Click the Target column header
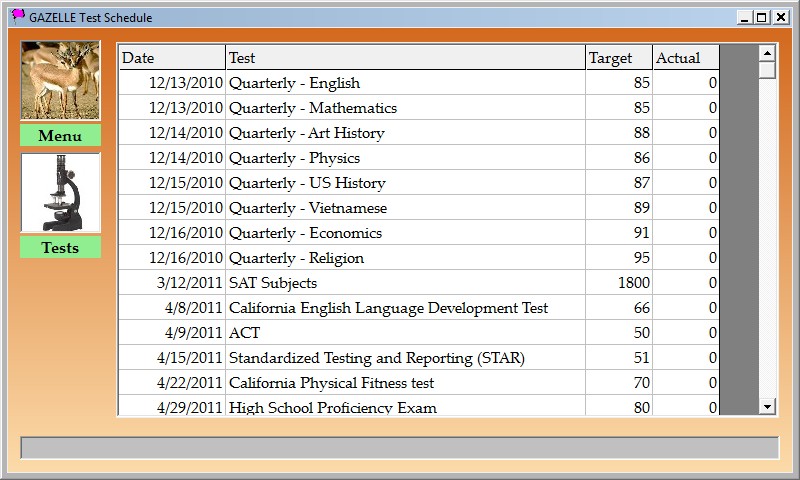Viewport: 800px width, 480px height. [619, 58]
